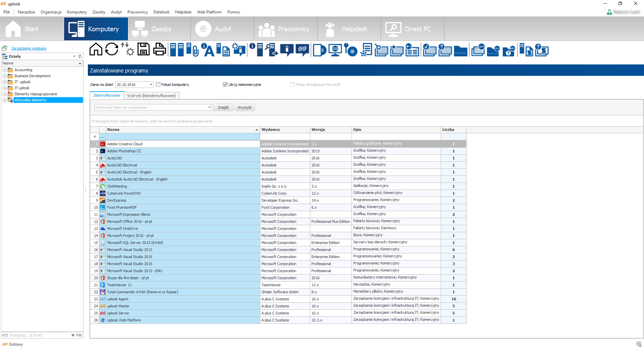This screenshot has height=349, width=644.
Task: Select the Zidentyfikowane tab
Action: tap(107, 95)
